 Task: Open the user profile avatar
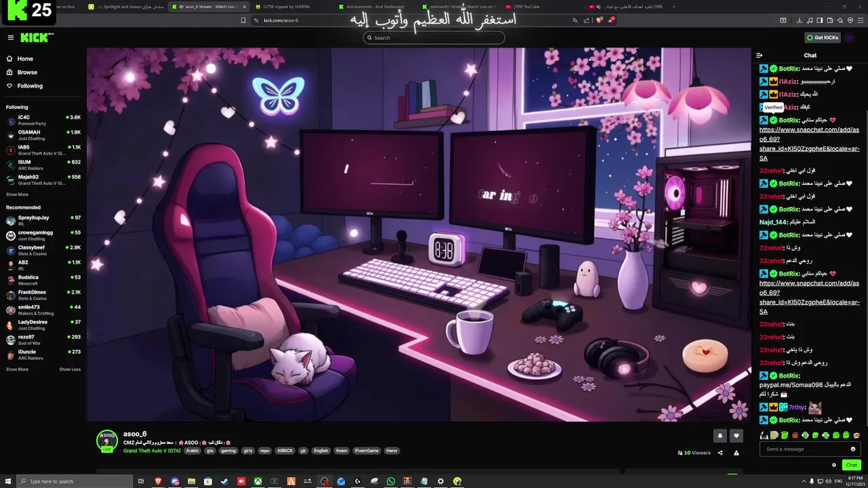click(850, 38)
